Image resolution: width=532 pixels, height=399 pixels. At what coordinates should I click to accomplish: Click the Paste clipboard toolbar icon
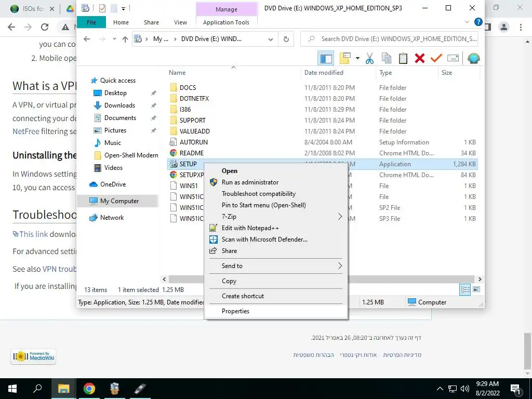pos(403,58)
